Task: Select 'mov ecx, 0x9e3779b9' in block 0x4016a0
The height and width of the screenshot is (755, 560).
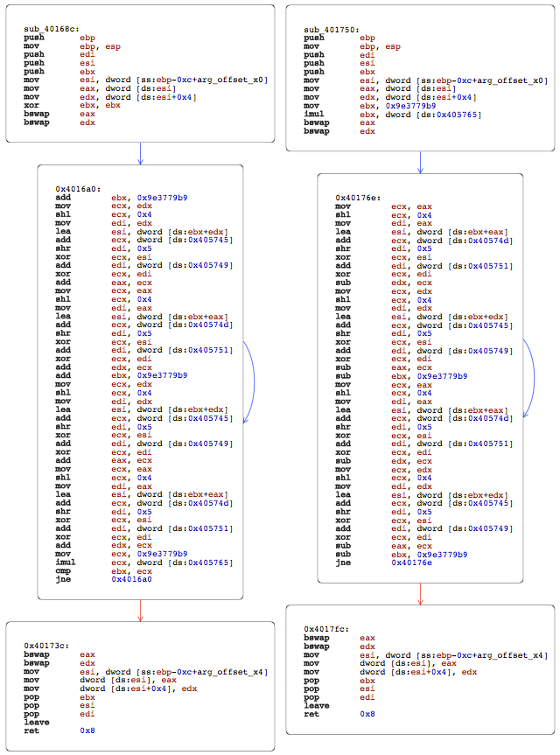Action: [x=122, y=554]
